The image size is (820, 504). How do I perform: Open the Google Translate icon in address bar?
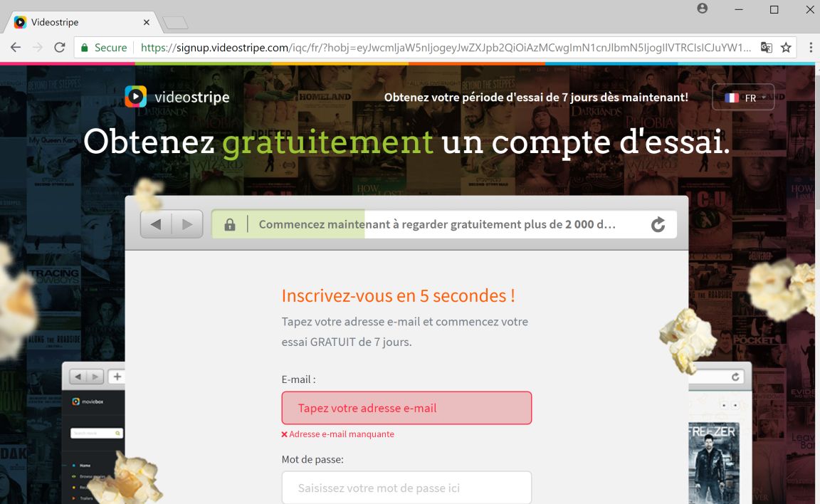[x=766, y=48]
